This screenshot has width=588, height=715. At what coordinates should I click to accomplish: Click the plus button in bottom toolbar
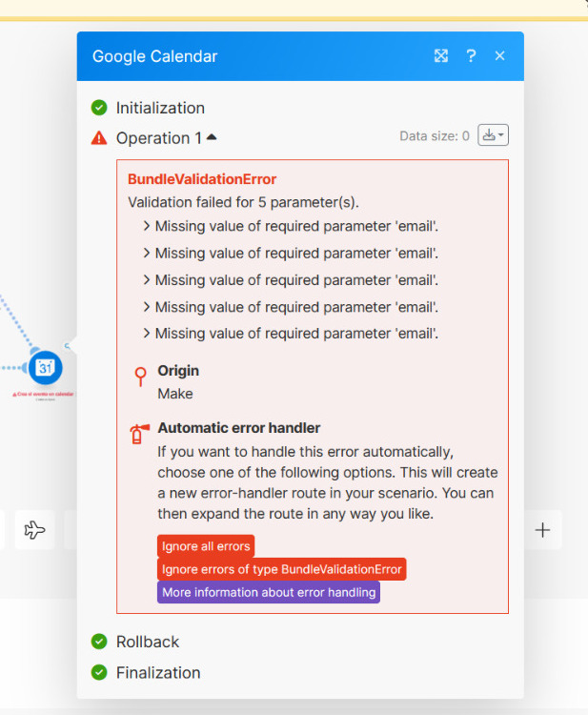point(542,530)
